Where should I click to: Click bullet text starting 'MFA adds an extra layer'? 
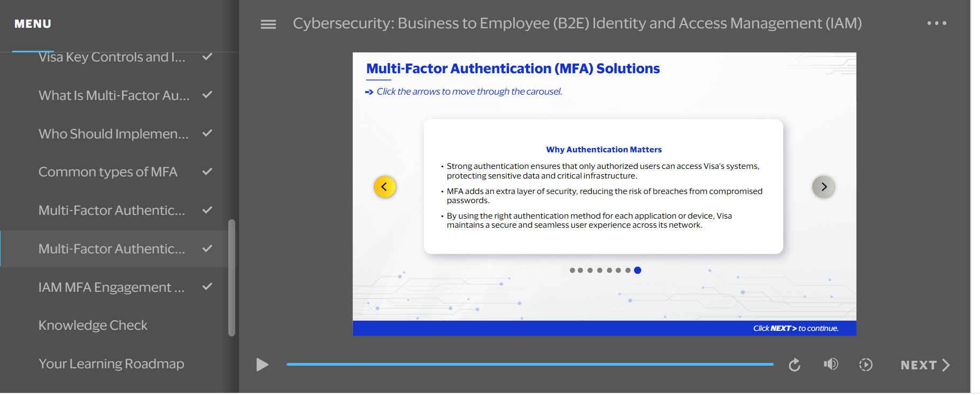[x=605, y=196]
